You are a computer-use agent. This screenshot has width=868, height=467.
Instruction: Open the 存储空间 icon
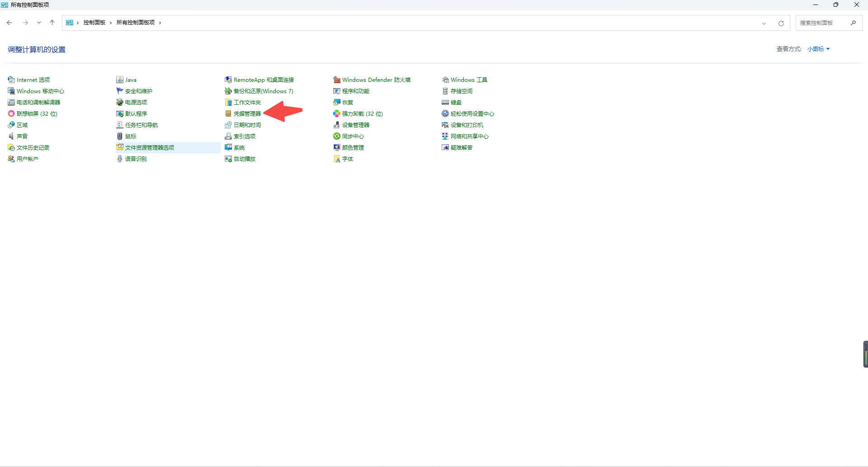tap(445, 91)
